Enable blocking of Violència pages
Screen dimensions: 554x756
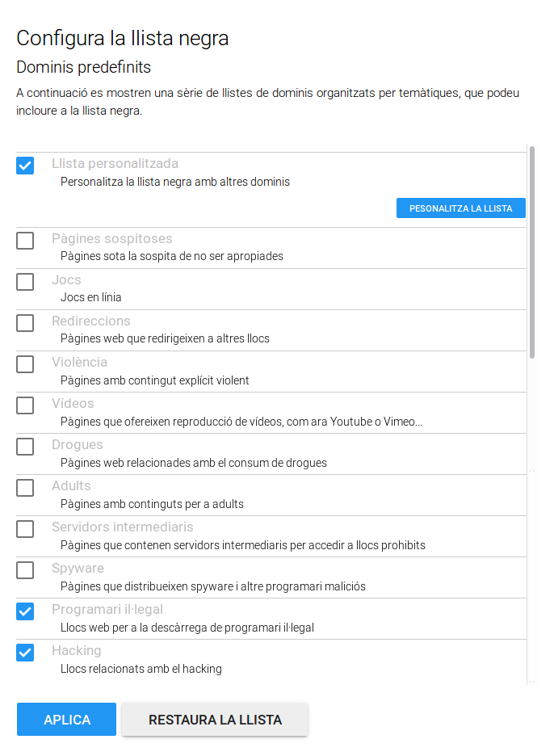coord(25,364)
